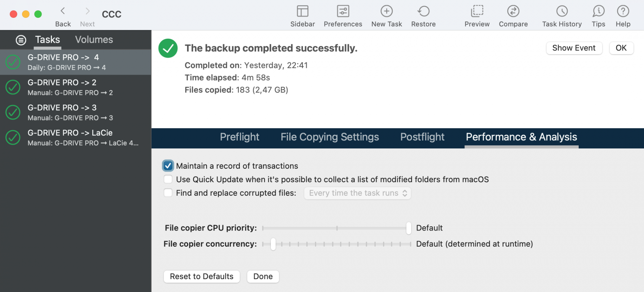Uncheck Maintain a record of transactions
Screen dimensions: 644x292
point(168,166)
